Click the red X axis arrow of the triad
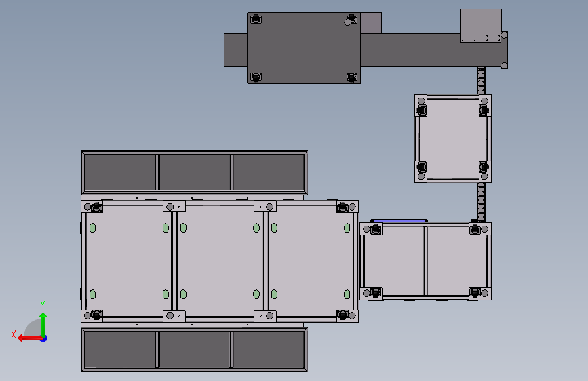Viewport: 588px width, 381px height. pos(29,338)
